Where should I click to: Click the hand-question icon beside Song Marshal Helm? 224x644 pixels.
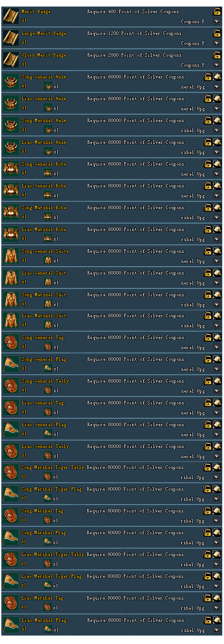pos(217,120)
